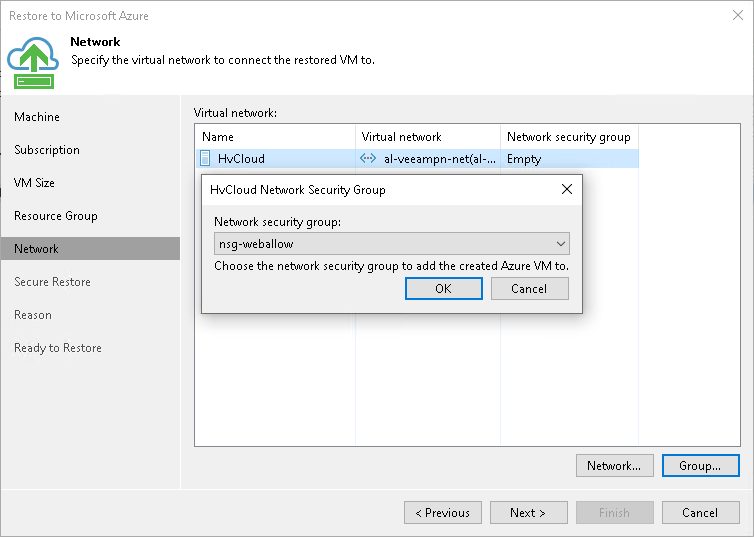Open the network security group dropdown
Viewport: 754px width, 537px height.
[560, 243]
